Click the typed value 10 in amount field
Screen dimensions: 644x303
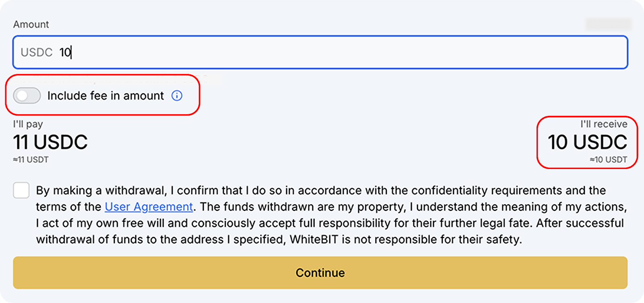click(65, 52)
